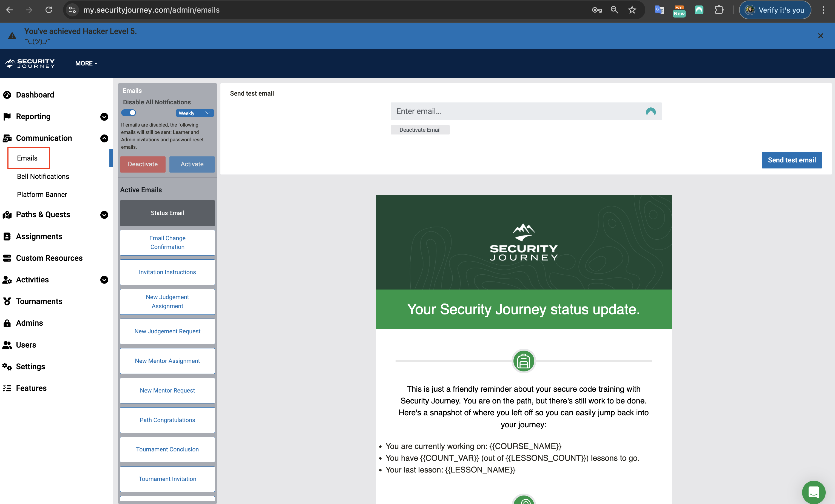The height and width of the screenshot is (504, 835).
Task: Bookmark this page with the star icon
Action: pyautogui.click(x=632, y=10)
